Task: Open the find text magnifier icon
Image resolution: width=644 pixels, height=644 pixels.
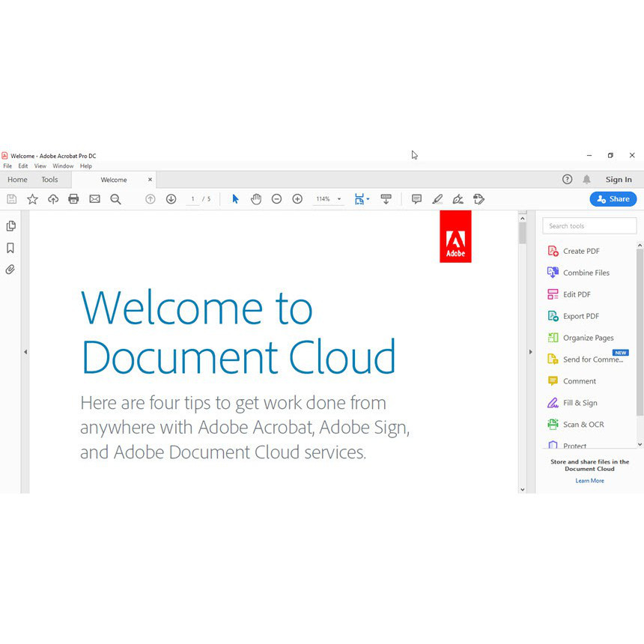Action: [x=115, y=199]
